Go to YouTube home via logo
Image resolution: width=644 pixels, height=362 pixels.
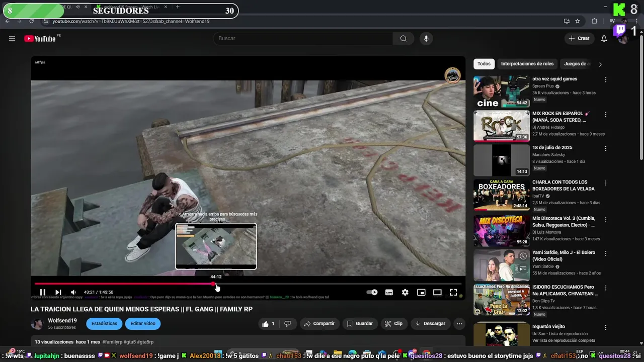(40, 39)
